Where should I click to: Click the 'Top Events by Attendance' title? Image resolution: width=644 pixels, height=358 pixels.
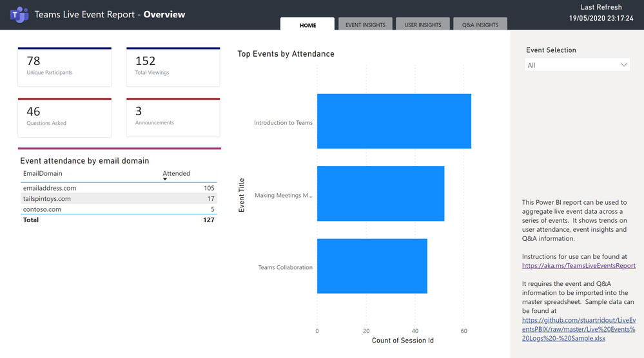coord(286,53)
